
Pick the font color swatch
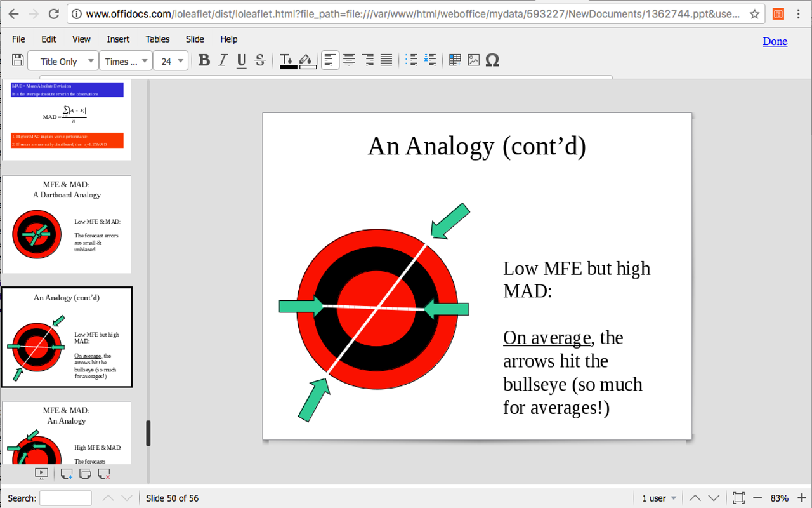click(288, 60)
